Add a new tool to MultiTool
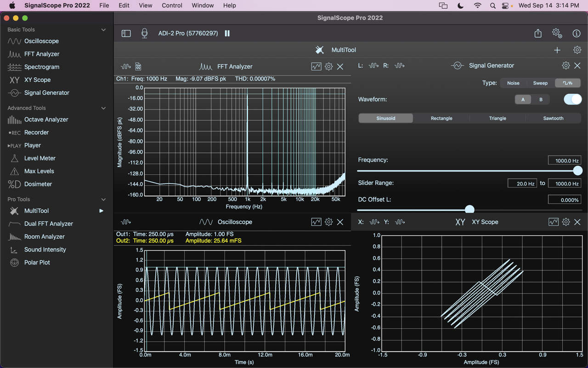This screenshot has width=588, height=368. click(x=557, y=50)
